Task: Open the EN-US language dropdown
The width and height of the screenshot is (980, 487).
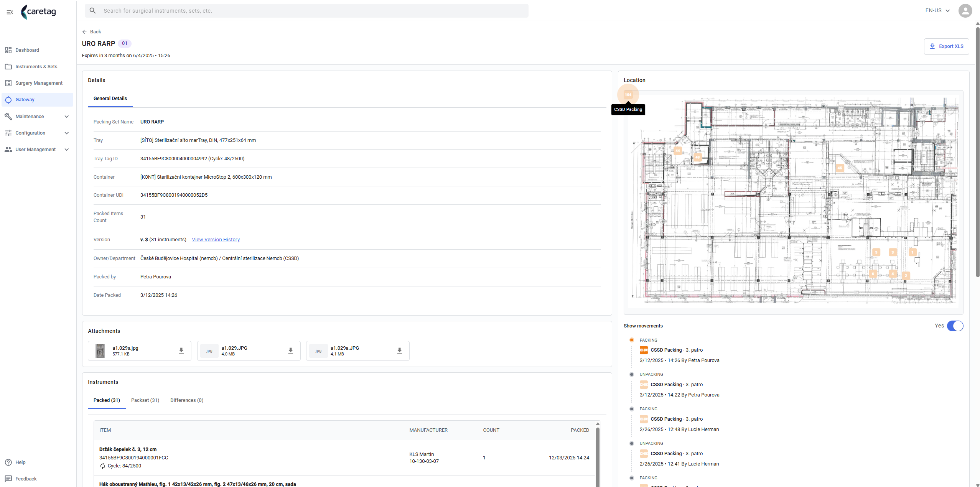Action: [937, 11]
